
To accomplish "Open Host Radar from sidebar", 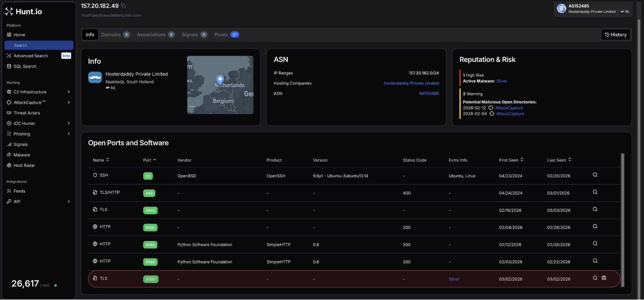I will 24,165.
